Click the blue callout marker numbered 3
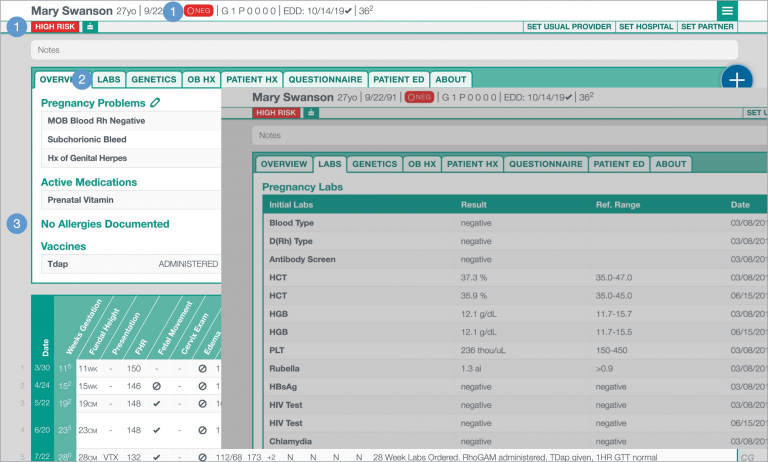The height and width of the screenshot is (462, 768). pos(18,224)
